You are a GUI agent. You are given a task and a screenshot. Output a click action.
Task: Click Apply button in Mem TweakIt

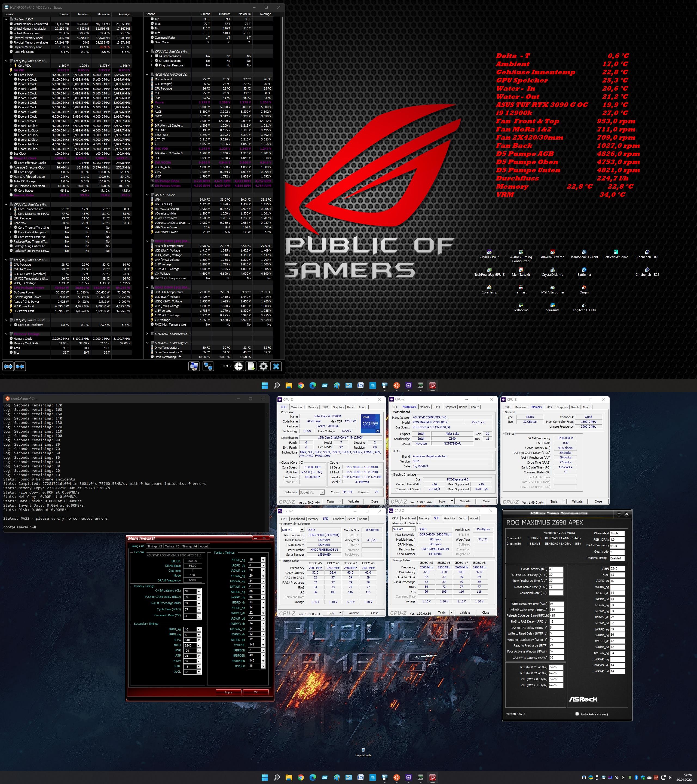pos(228,692)
